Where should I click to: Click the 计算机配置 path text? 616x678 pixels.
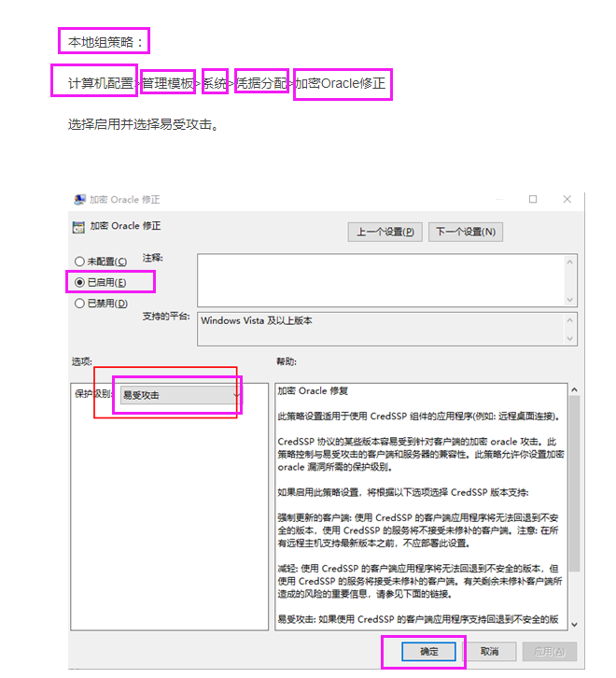click(101, 83)
